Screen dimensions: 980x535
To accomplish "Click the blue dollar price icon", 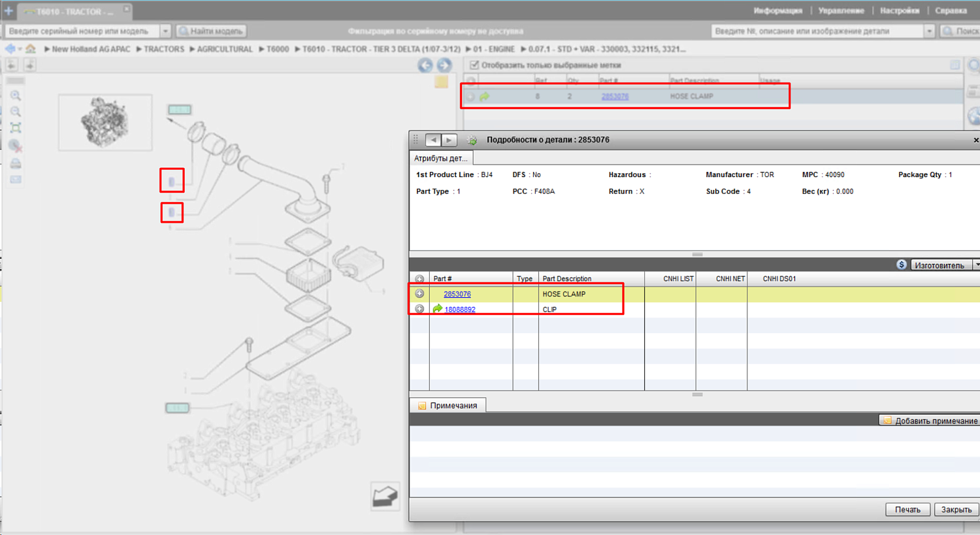I will tap(902, 265).
